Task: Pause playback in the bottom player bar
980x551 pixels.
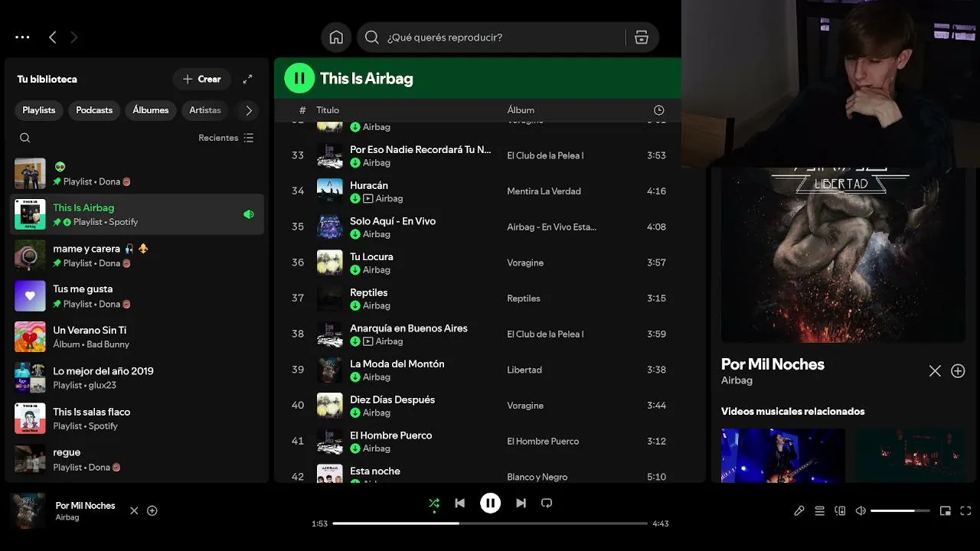Action: [x=490, y=503]
